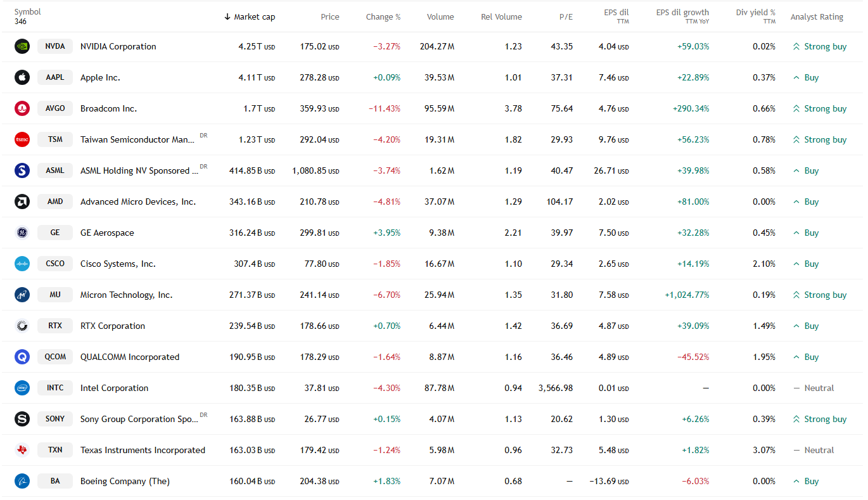Sort by the P/E column header
This screenshot has width=868, height=500.
tap(566, 17)
